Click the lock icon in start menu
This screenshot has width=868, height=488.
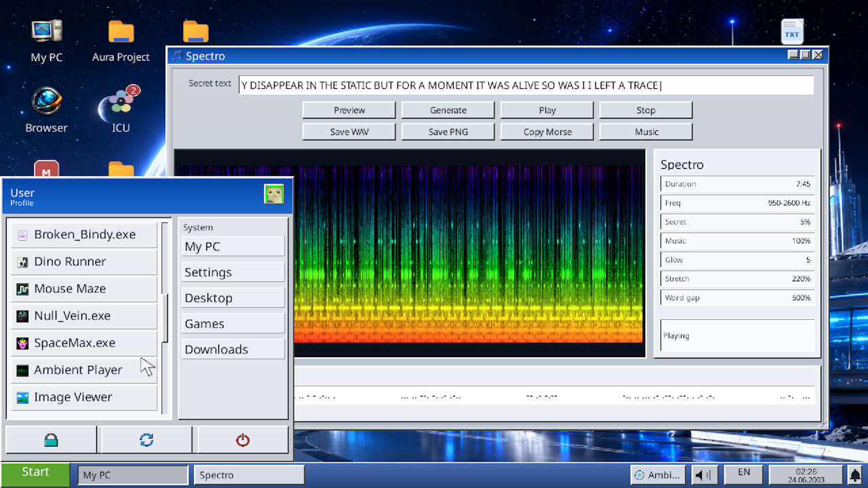tap(51, 440)
